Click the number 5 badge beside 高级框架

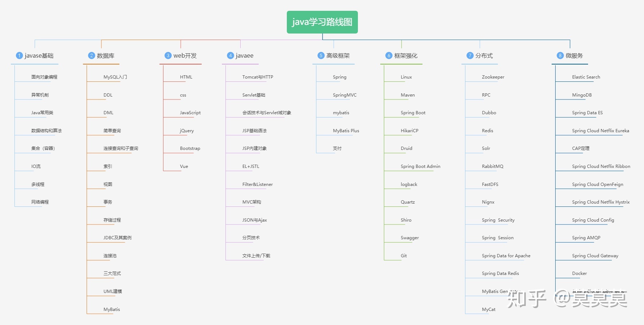click(x=321, y=55)
